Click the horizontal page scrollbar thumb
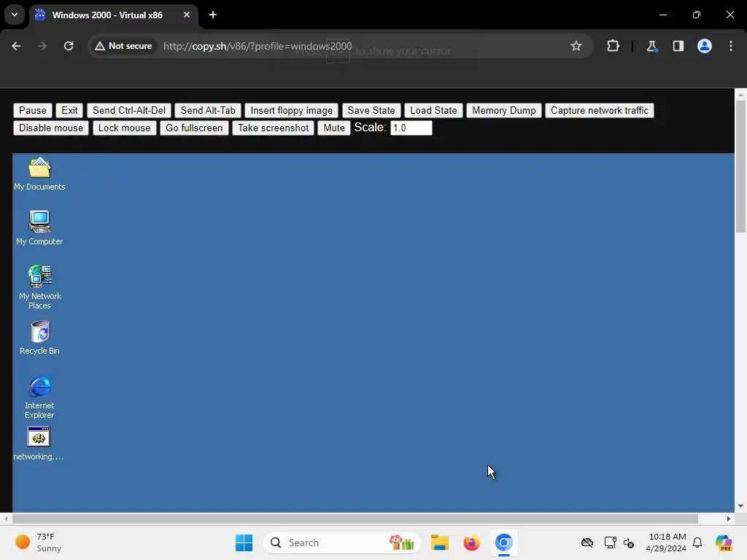Viewport: 747px width, 560px height. point(355,518)
